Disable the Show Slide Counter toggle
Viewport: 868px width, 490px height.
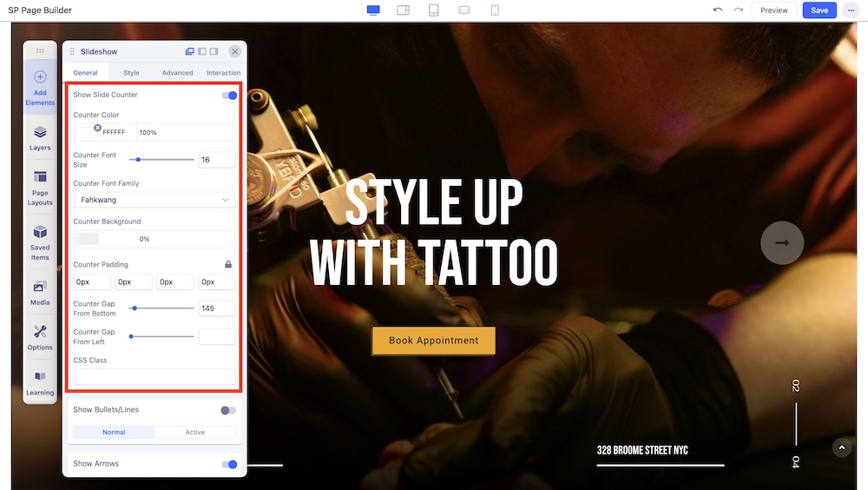pos(229,95)
